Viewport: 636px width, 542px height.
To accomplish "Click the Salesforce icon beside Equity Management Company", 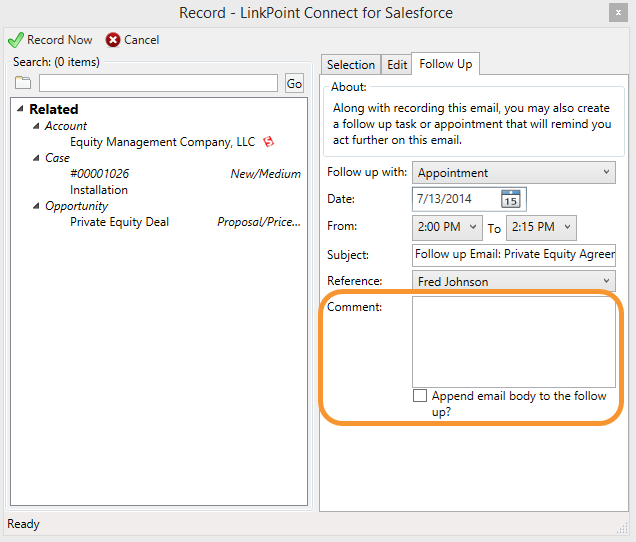I will pos(268,142).
